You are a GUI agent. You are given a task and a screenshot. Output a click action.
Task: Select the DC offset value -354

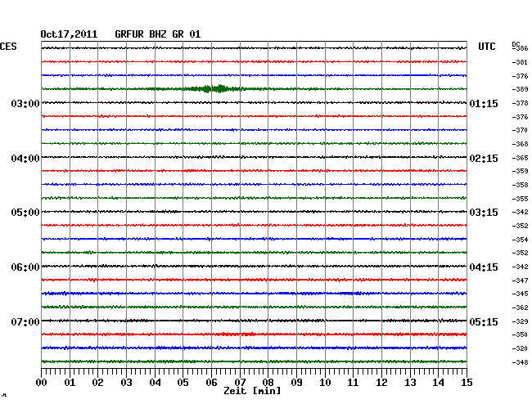(520, 240)
